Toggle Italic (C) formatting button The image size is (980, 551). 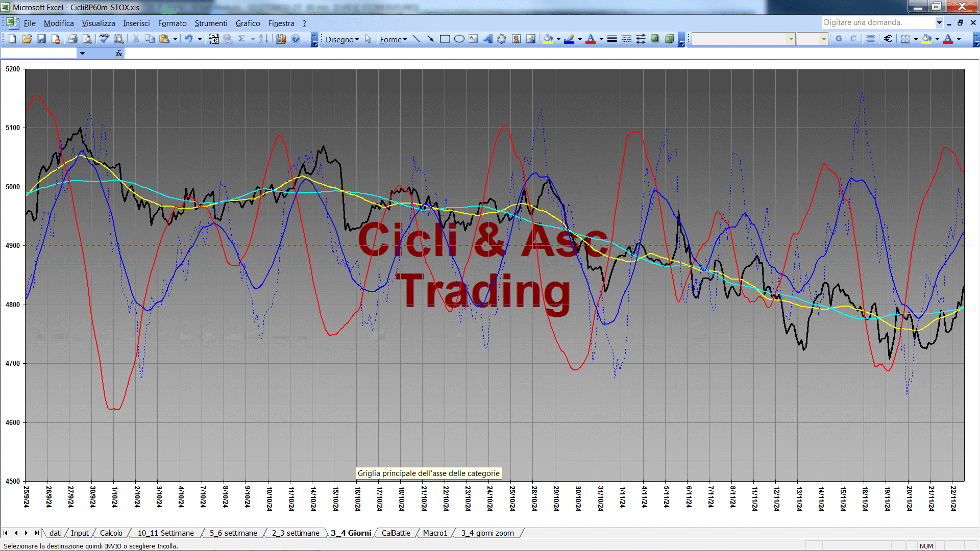(x=853, y=39)
